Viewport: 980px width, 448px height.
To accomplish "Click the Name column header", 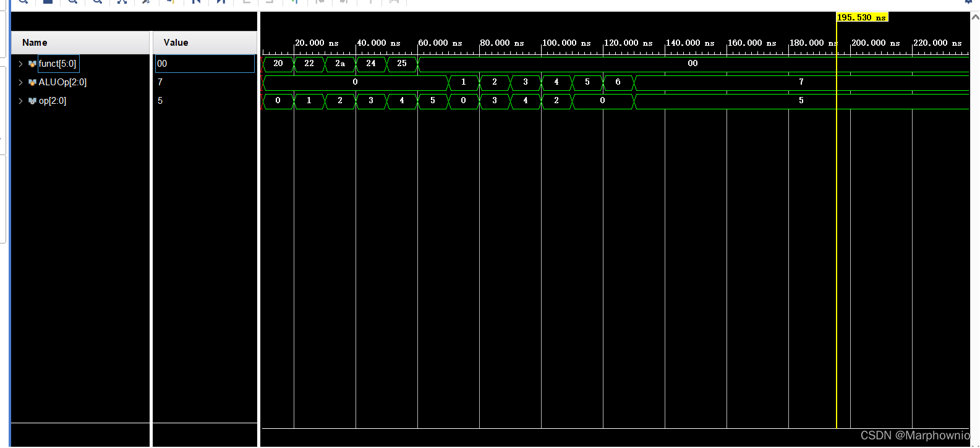I will [80, 43].
